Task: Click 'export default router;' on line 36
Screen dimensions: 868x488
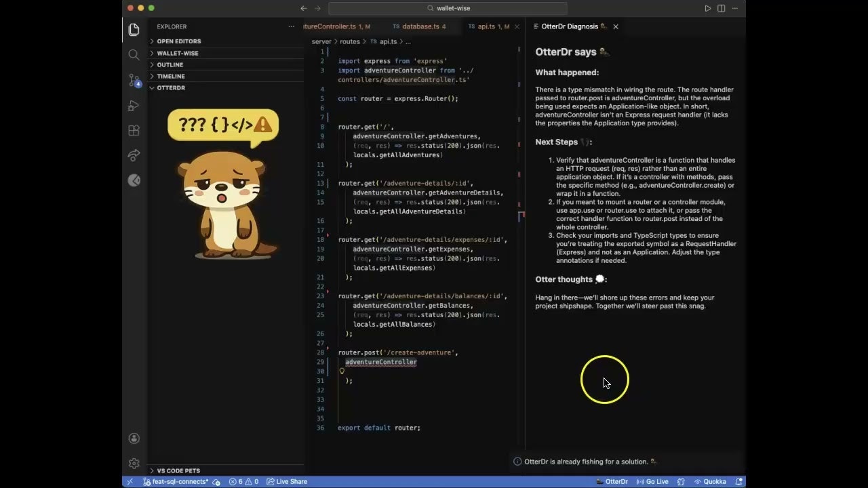Action: click(x=379, y=428)
